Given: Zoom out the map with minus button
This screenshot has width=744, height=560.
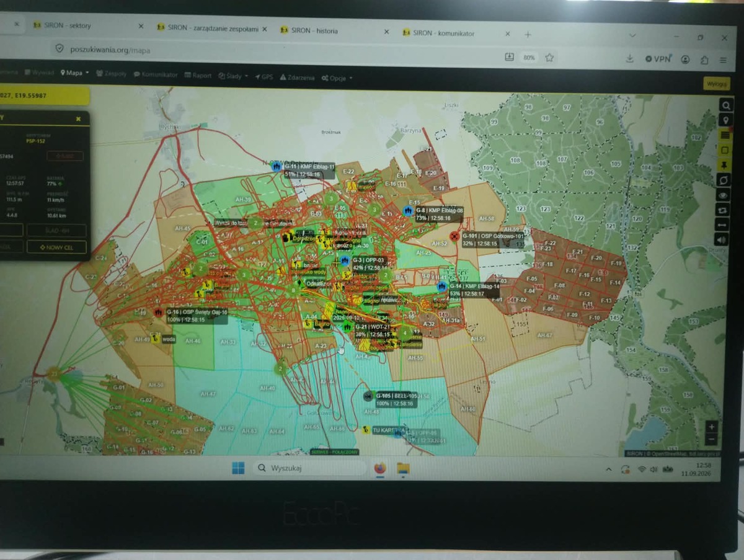Looking at the screenshot, I should coord(711,439).
